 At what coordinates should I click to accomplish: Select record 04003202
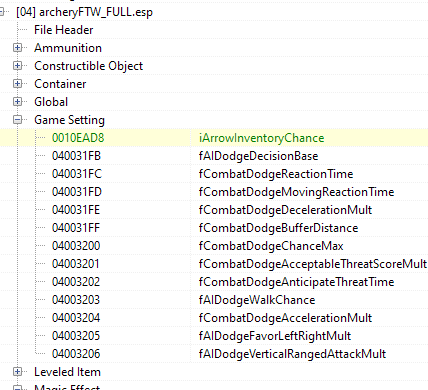pos(76,282)
